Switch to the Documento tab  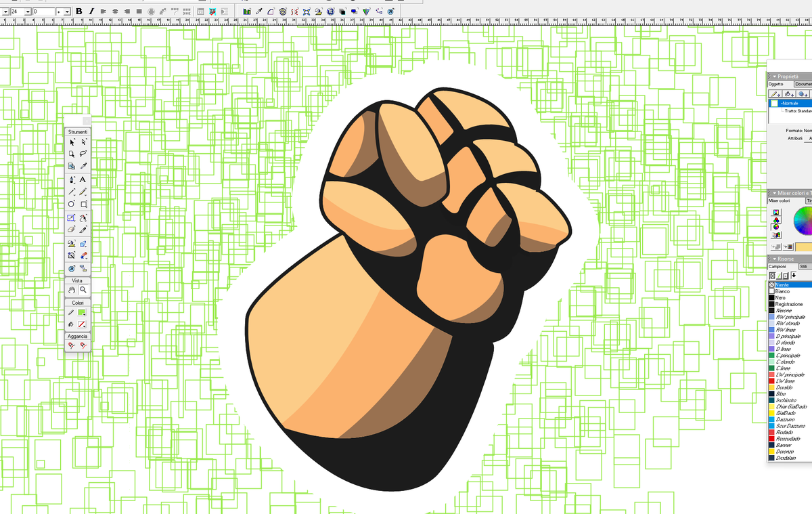click(803, 84)
